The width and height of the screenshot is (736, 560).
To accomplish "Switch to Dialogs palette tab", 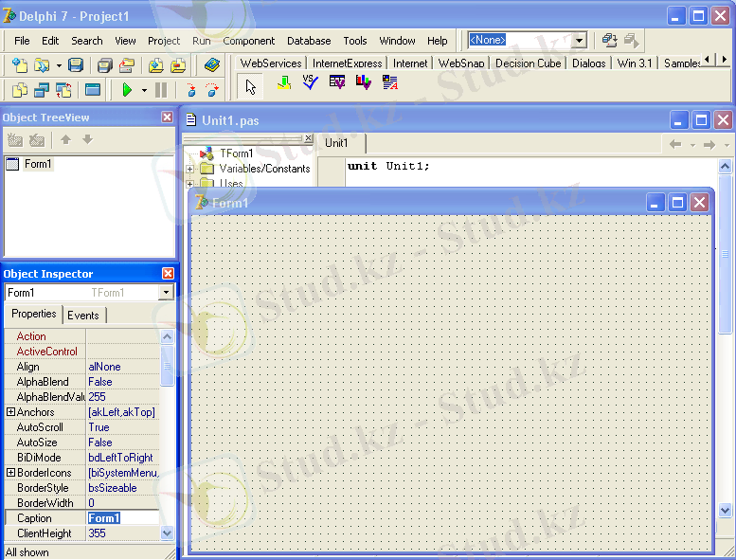I will coord(588,63).
